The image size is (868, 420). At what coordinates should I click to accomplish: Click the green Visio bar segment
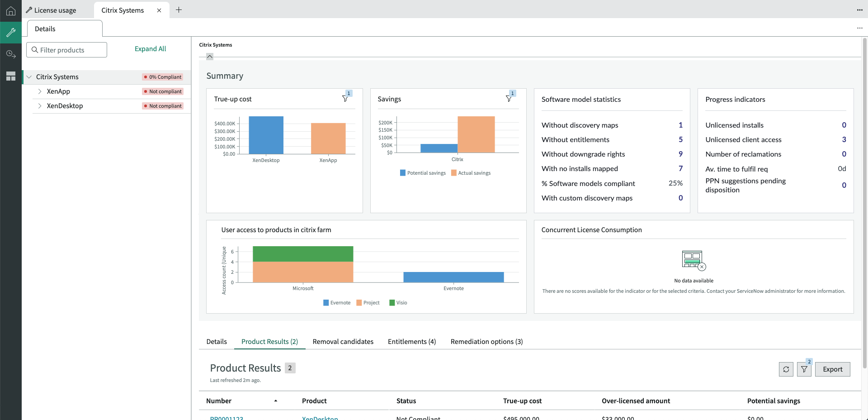pos(303,254)
